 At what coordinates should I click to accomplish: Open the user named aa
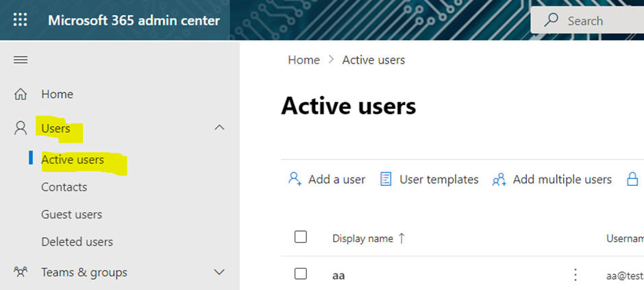pos(338,275)
